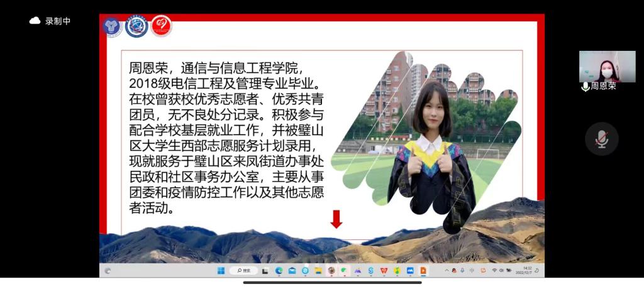The image size is (644, 289).
Task: Open File Explorer from the taskbar
Action: point(318,271)
